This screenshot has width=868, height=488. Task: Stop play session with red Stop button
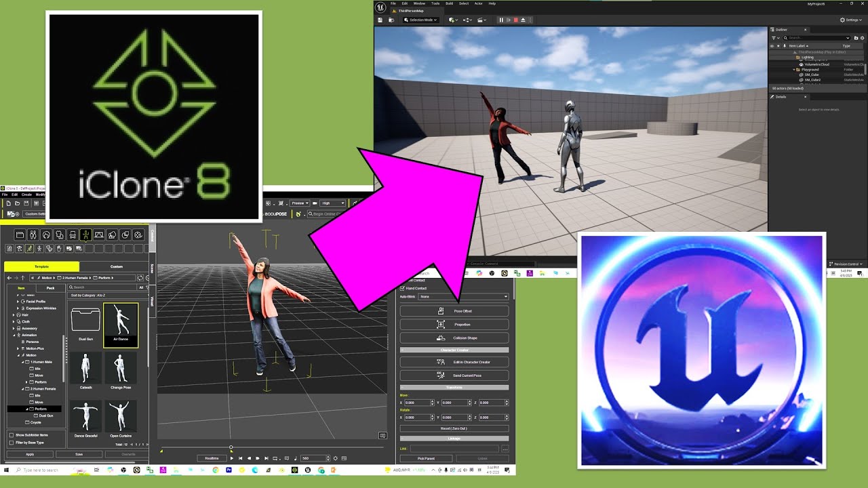pyautogui.click(x=516, y=20)
